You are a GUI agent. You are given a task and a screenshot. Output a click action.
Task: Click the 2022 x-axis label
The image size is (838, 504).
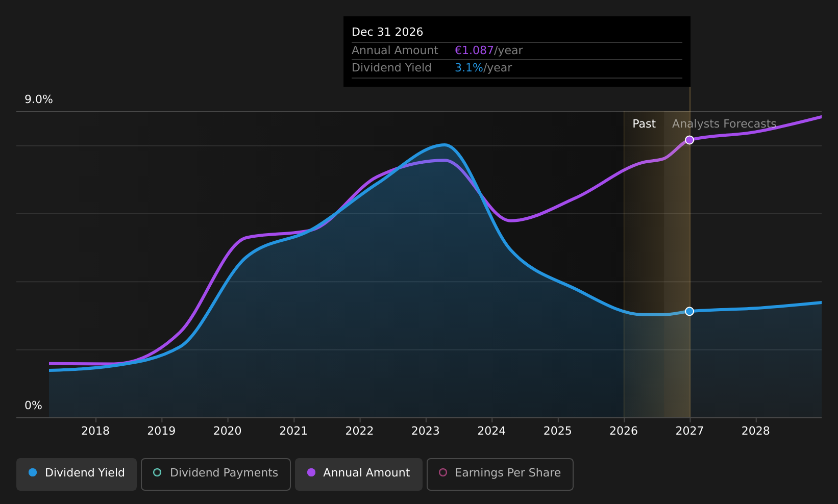(360, 431)
